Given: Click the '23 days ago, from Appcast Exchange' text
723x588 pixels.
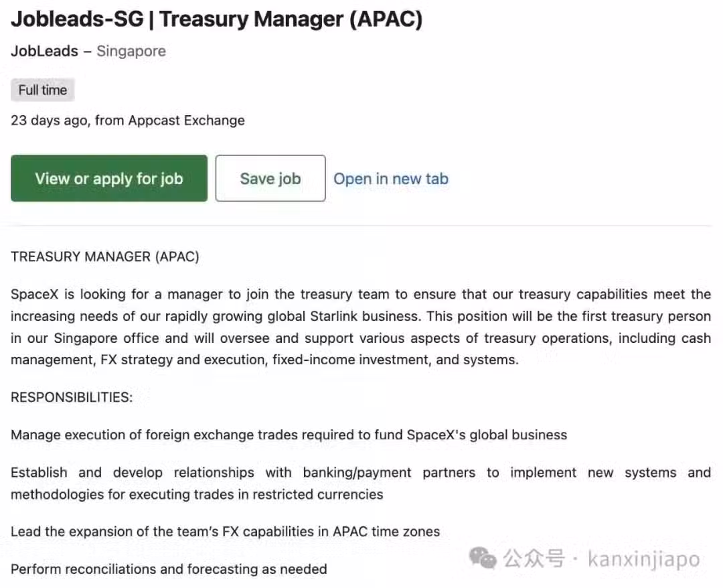Looking at the screenshot, I should pyautogui.click(x=128, y=121).
